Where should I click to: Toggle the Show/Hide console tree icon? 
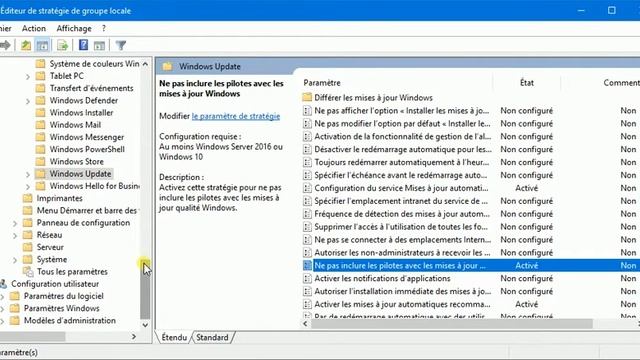click(42, 45)
